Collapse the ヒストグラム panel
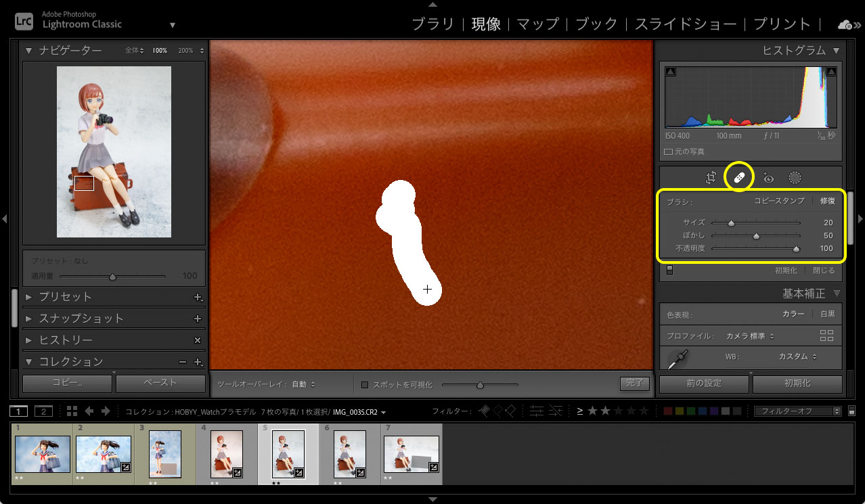865x504 pixels. coord(836,51)
